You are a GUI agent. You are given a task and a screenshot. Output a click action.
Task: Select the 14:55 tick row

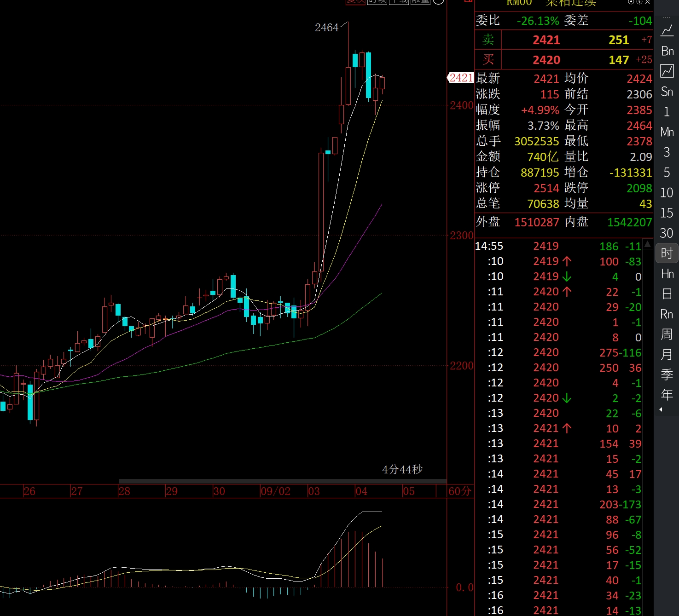(558, 246)
